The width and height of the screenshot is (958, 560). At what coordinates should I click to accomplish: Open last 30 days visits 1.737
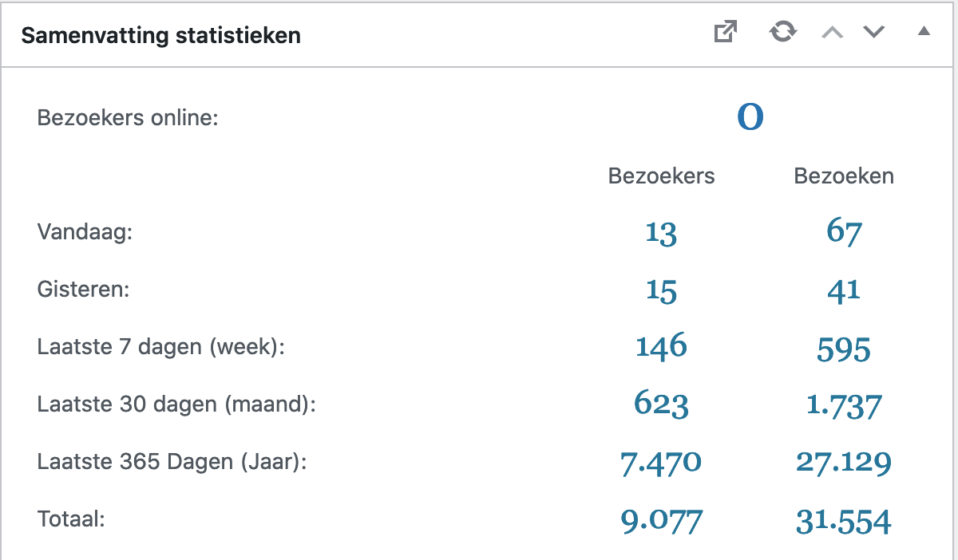pyautogui.click(x=844, y=406)
